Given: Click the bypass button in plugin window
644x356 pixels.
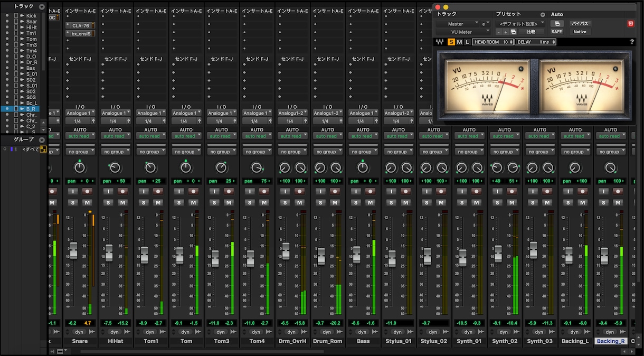Looking at the screenshot, I should point(580,24).
